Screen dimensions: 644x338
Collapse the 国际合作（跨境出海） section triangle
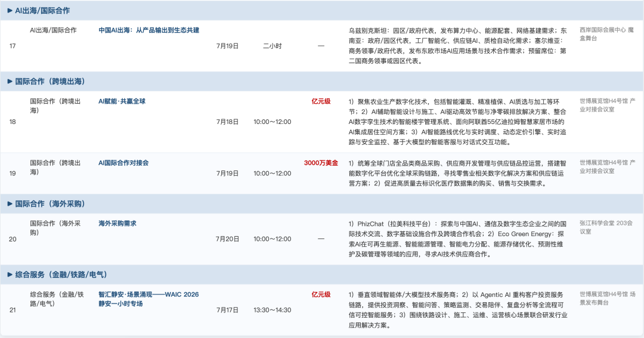[x=10, y=82]
